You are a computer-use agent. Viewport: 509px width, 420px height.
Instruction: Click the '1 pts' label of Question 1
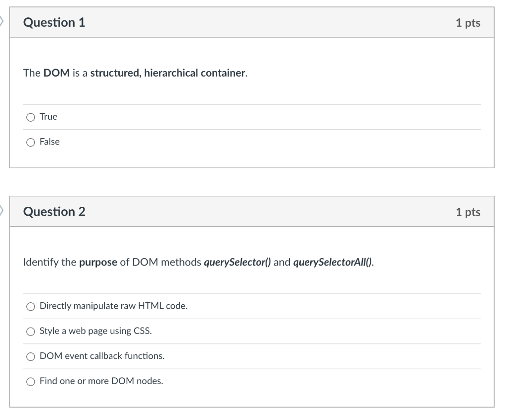pos(468,23)
